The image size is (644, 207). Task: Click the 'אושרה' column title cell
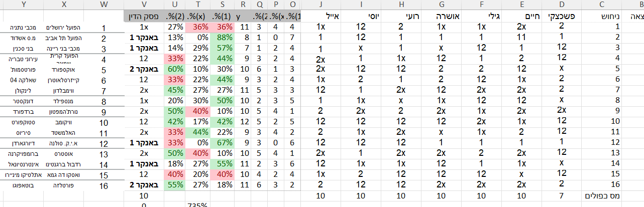[x=441, y=16]
